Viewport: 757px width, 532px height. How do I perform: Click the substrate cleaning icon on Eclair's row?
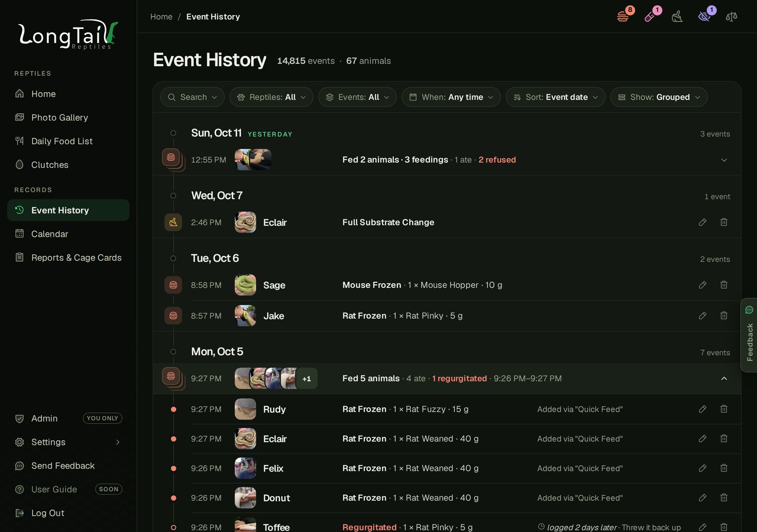(x=173, y=222)
